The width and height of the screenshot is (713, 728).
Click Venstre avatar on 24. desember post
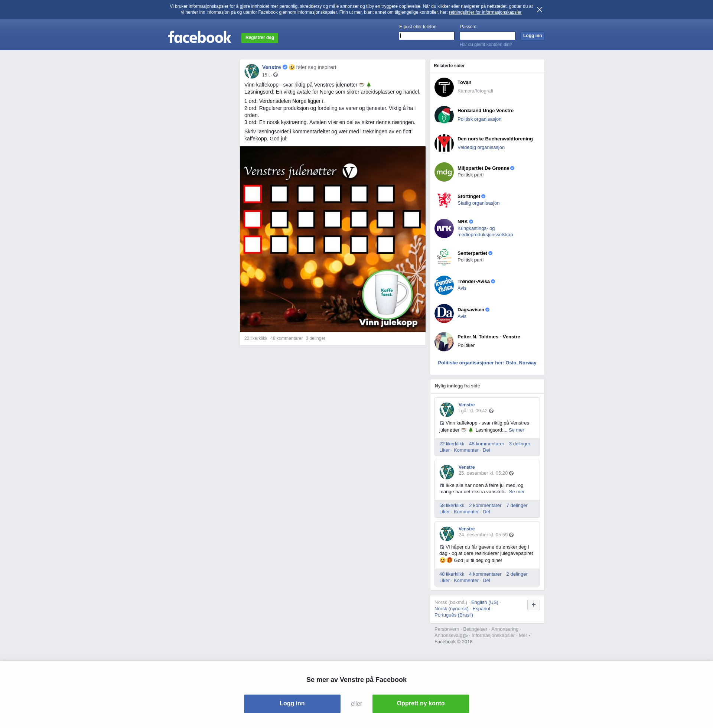coord(446,534)
